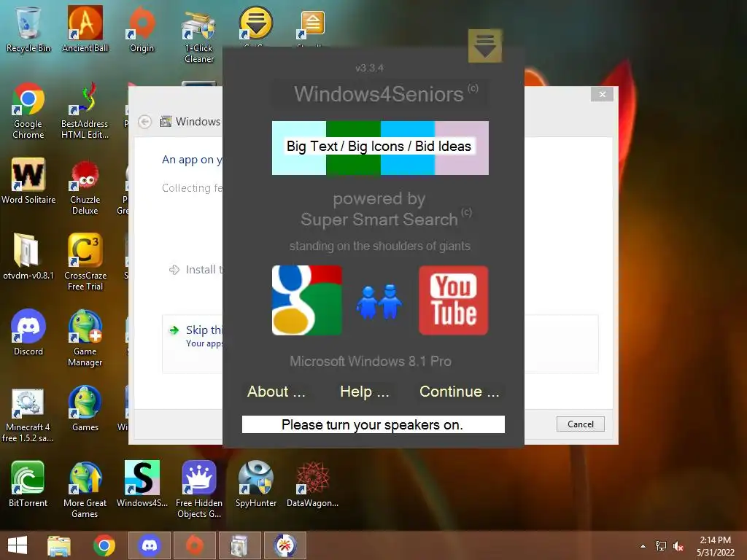Click back arrow in Windows Features dialog
This screenshot has height=560, width=747.
point(145,122)
